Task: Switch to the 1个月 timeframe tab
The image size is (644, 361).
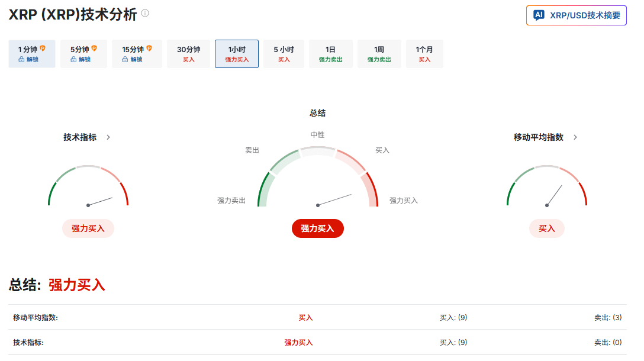Action: click(424, 54)
